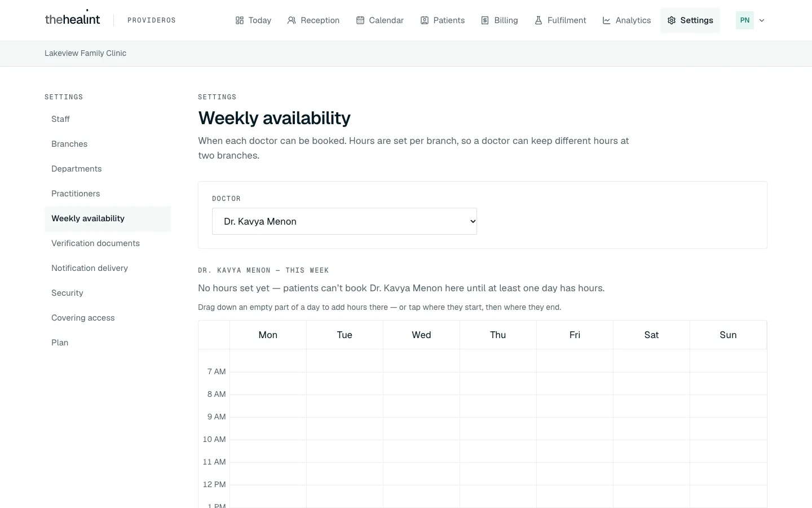Viewport: 812px width, 508px height.
Task: Open the Billing nav label
Action: pos(506,20)
